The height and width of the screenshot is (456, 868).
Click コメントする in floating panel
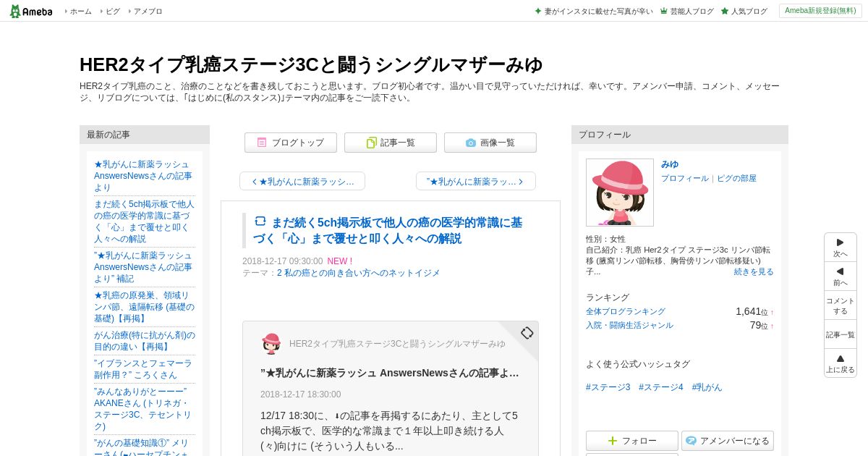click(x=841, y=305)
